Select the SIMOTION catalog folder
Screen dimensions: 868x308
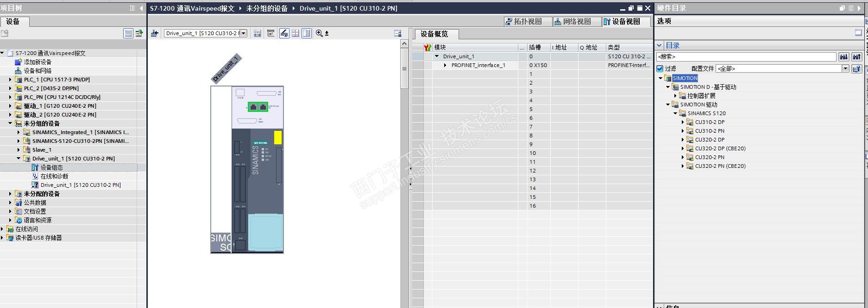(x=685, y=78)
